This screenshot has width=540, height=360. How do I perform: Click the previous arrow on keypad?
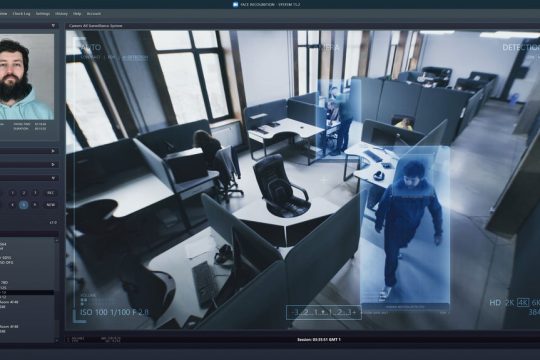click(x=12, y=205)
